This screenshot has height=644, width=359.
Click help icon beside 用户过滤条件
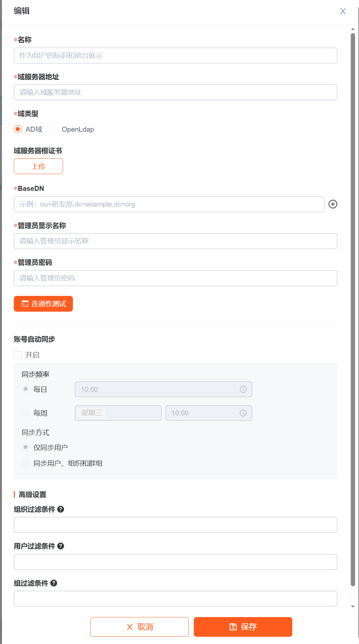pyautogui.click(x=61, y=546)
